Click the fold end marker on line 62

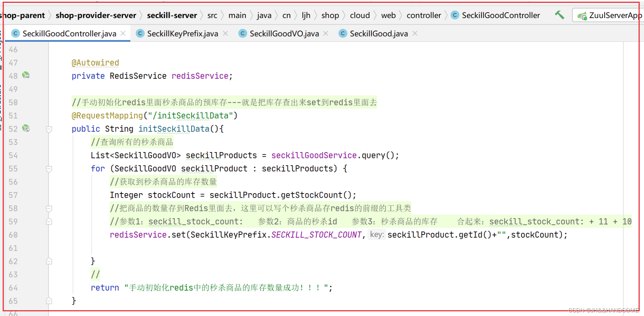coord(49,261)
